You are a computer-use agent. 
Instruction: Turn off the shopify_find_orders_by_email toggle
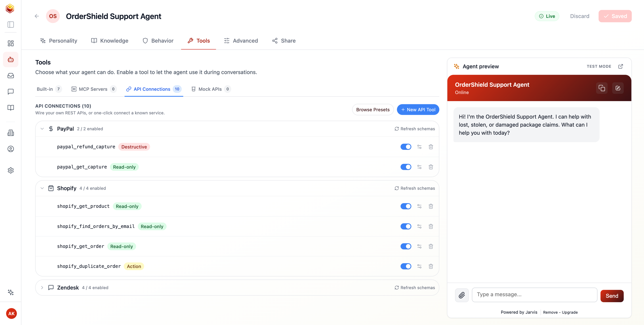(406, 226)
